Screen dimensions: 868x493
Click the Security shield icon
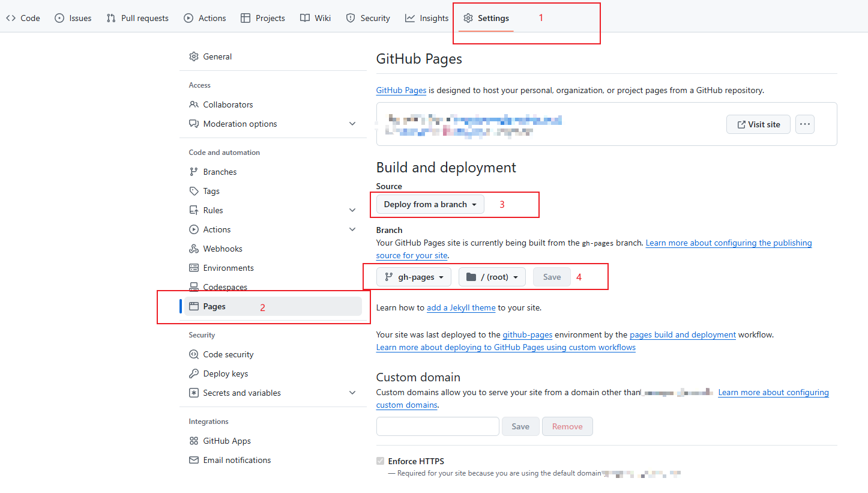351,18
